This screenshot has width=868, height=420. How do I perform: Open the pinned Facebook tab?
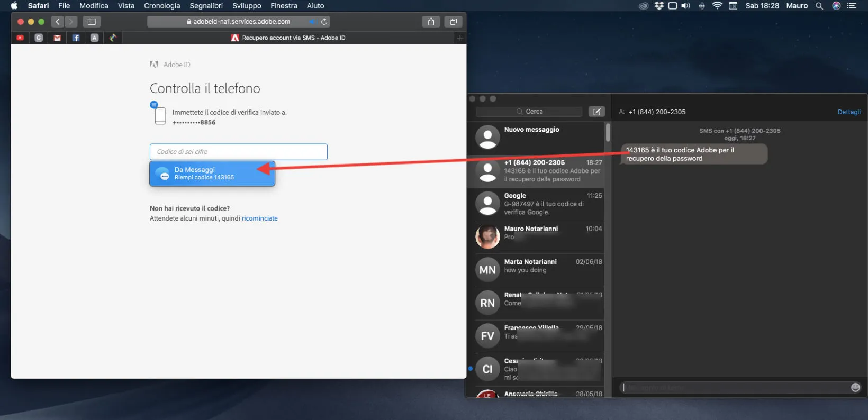point(76,38)
